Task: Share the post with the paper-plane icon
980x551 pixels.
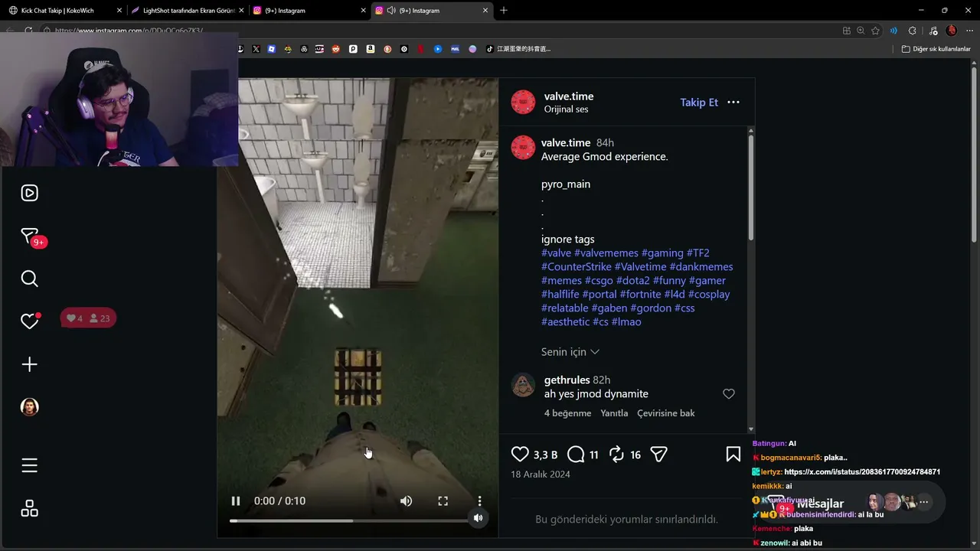Action: point(658,455)
